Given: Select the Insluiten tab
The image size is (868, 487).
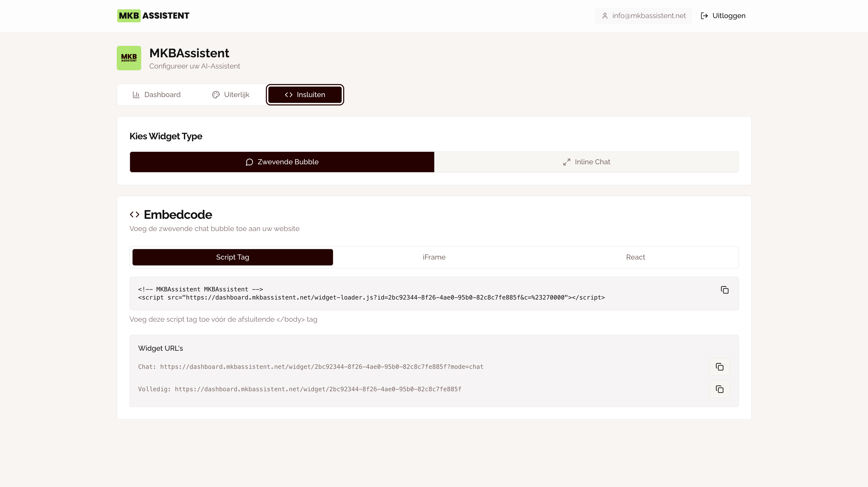Looking at the screenshot, I should [305, 95].
